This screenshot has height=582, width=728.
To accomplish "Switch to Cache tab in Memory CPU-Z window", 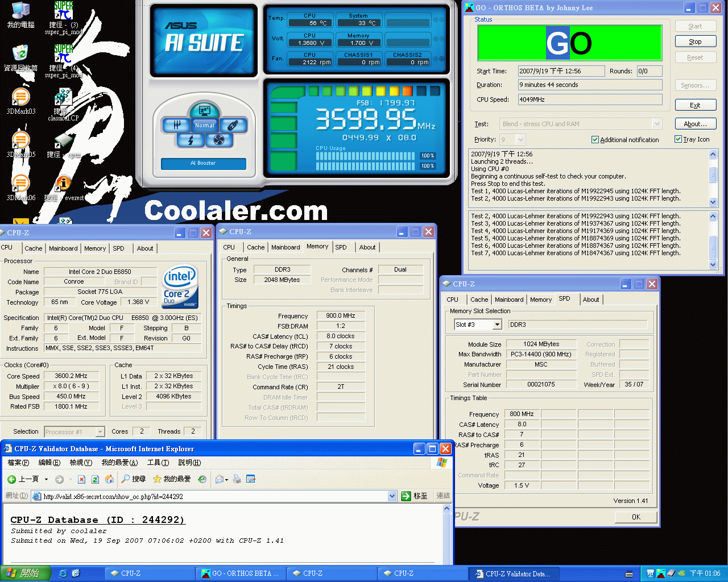I will (255, 247).
